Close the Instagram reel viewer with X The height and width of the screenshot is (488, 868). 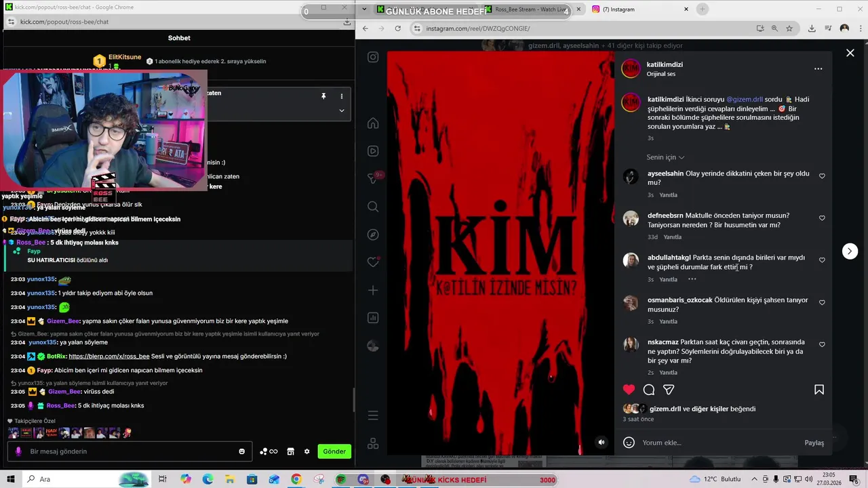850,53
